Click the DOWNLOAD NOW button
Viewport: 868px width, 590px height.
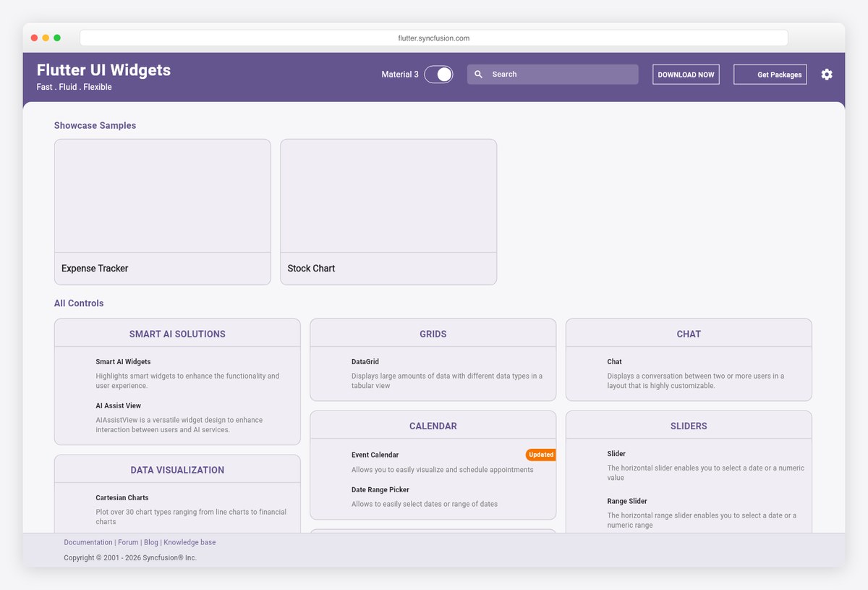(686, 75)
